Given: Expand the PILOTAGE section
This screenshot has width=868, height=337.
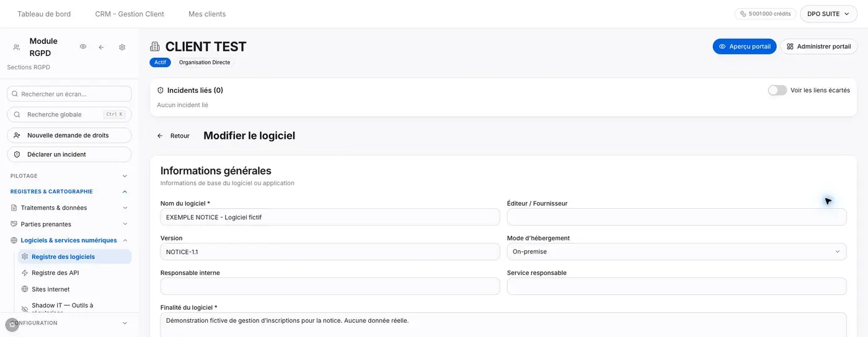Looking at the screenshot, I should point(69,176).
